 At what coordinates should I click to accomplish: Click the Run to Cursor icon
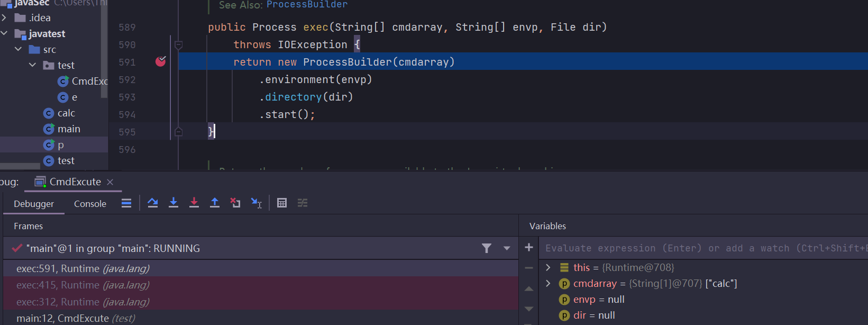pos(257,203)
